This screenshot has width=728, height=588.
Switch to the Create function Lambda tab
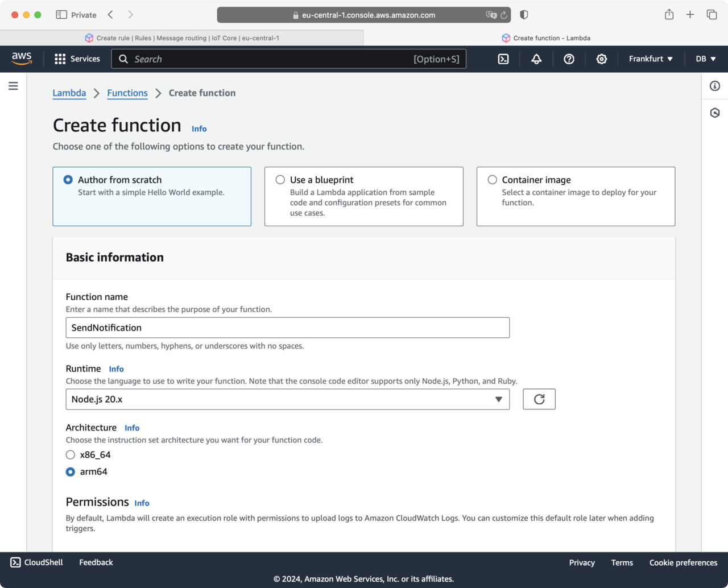tap(546, 38)
